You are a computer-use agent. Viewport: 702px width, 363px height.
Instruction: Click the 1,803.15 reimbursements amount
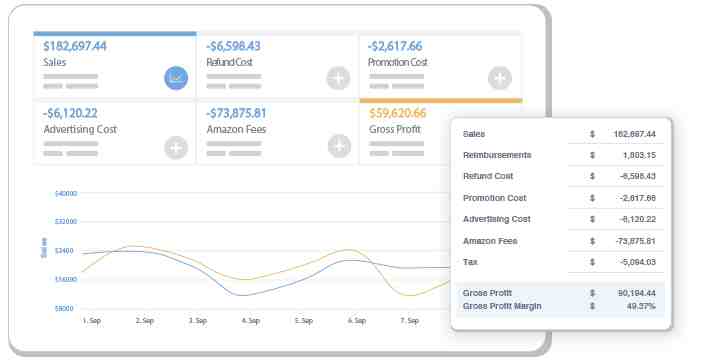pos(639,155)
